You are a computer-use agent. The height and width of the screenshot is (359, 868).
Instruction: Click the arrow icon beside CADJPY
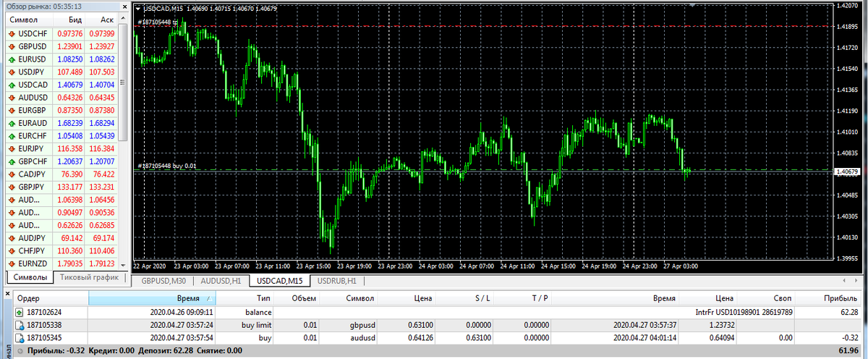[x=12, y=174]
